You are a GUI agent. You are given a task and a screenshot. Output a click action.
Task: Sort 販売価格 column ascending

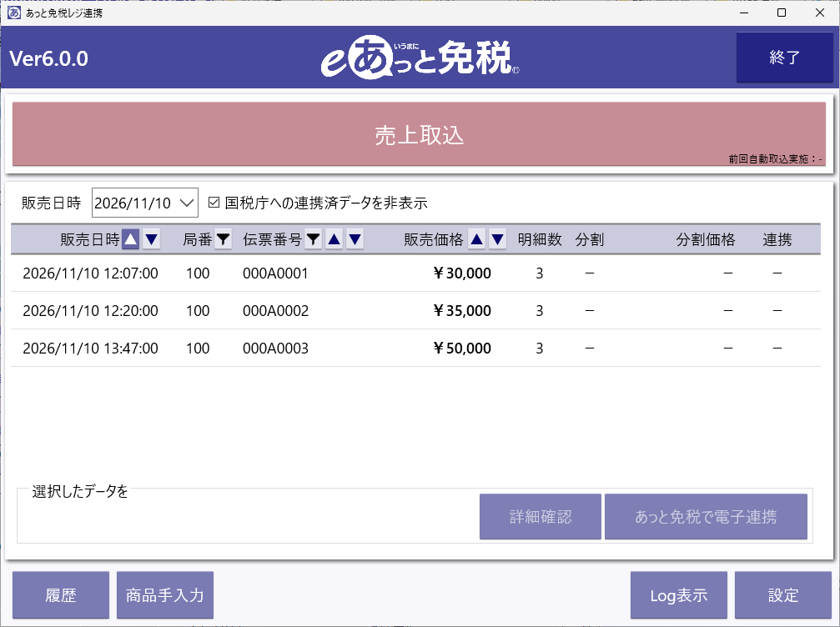[x=477, y=238]
